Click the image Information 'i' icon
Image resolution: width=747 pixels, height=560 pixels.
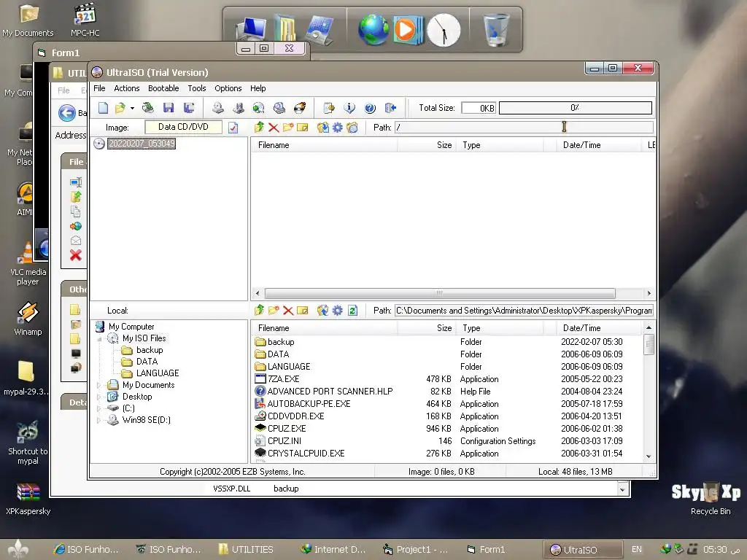coord(349,108)
